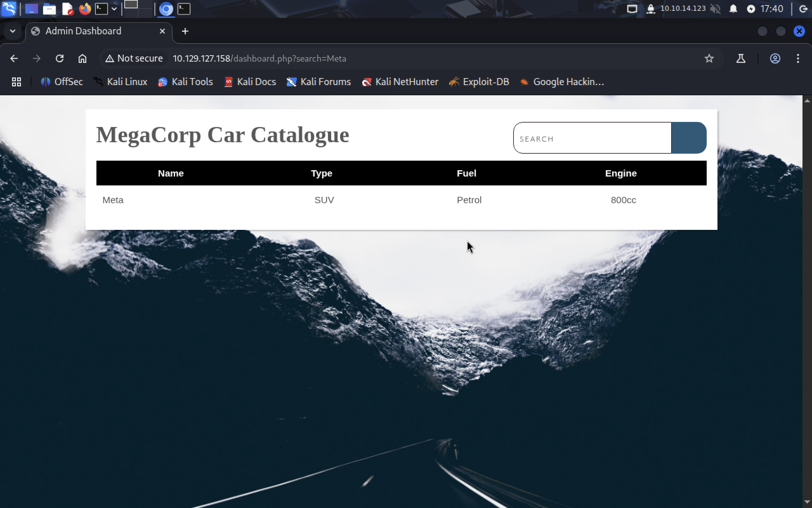Open the Kali NetHunter bookmark
Viewport: 812px width, 508px height.
point(400,82)
